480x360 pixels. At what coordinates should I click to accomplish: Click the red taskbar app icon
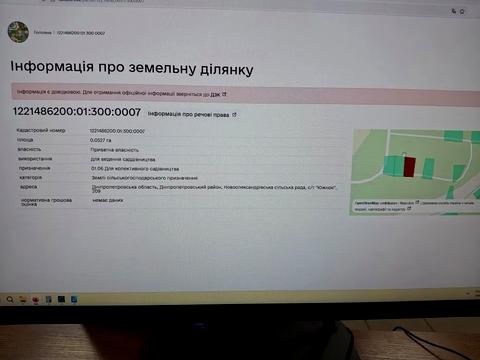click(x=35, y=300)
